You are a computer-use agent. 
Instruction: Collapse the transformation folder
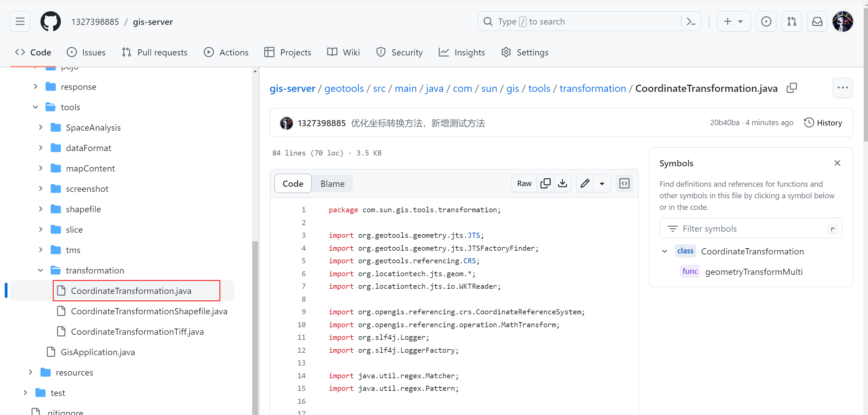tap(40, 270)
